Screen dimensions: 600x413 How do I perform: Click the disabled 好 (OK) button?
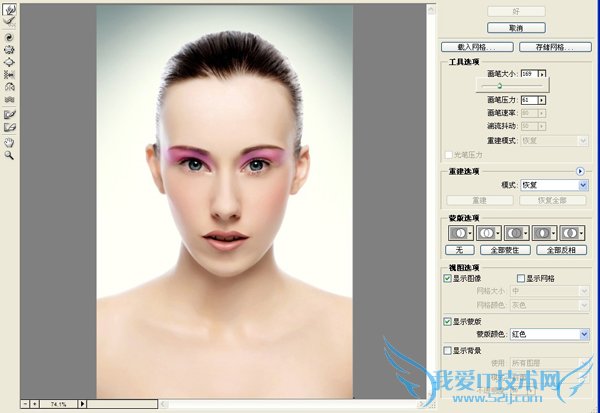point(516,11)
